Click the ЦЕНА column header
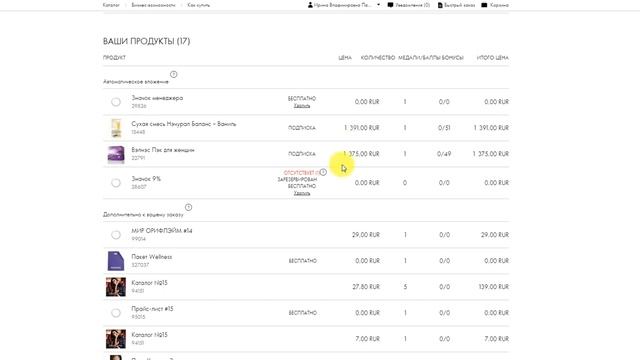640x360 pixels. pos(345,58)
